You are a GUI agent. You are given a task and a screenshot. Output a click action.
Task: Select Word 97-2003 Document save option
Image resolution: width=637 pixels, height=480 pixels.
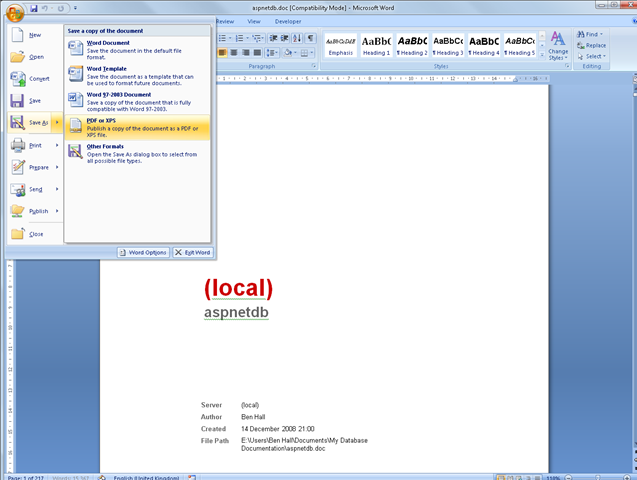(x=137, y=102)
